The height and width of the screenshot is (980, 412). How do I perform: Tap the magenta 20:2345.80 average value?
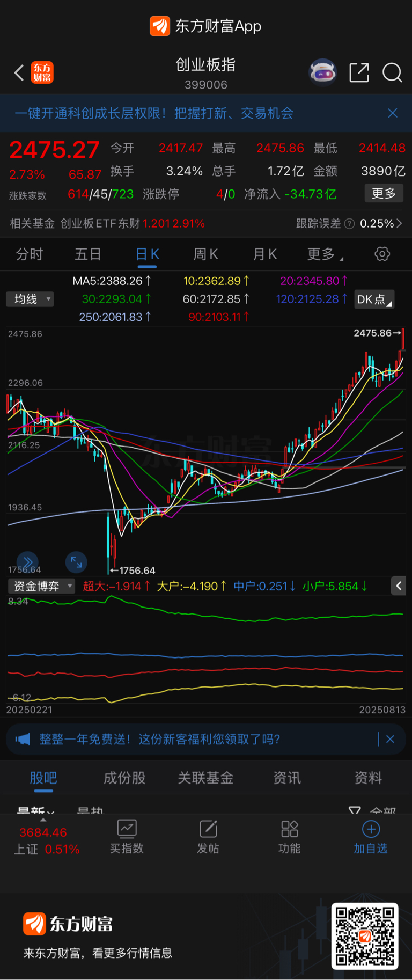[x=314, y=281]
